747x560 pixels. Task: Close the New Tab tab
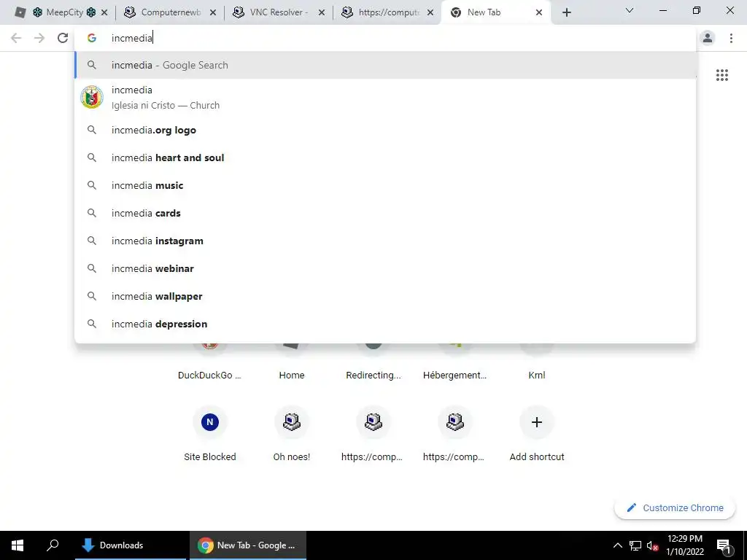point(539,12)
